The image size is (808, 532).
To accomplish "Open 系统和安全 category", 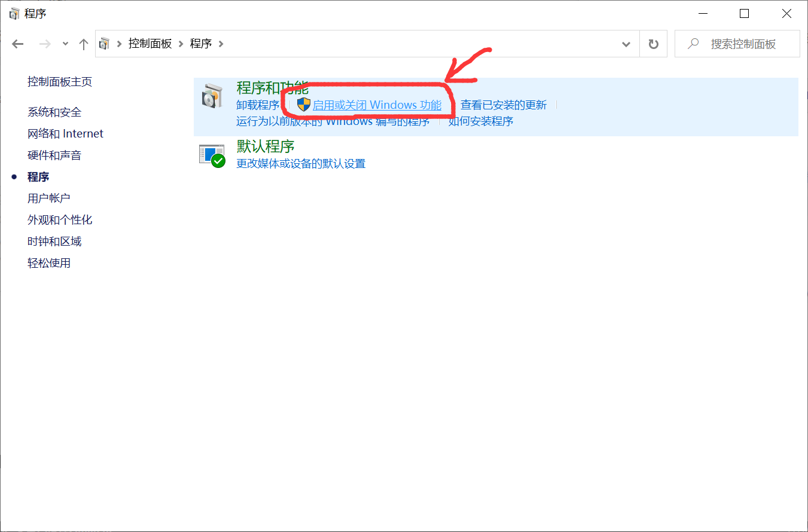I will coord(54,112).
